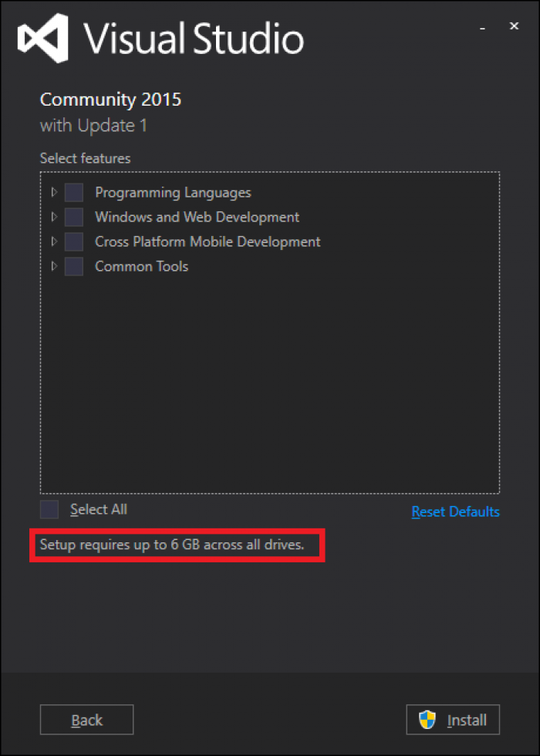The height and width of the screenshot is (756, 540).
Task: Check the Cross Platform Mobile Development checkbox
Action: [x=74, y=241]
